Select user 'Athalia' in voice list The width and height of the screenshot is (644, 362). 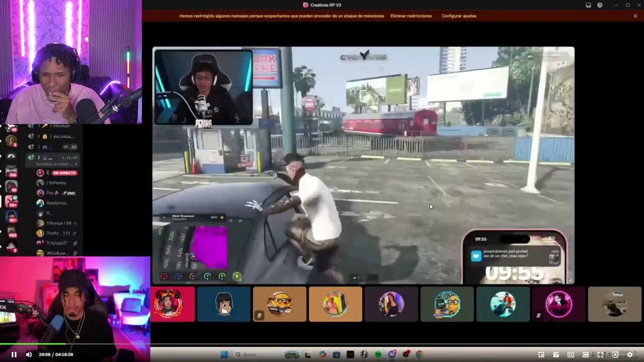[57, 243]
